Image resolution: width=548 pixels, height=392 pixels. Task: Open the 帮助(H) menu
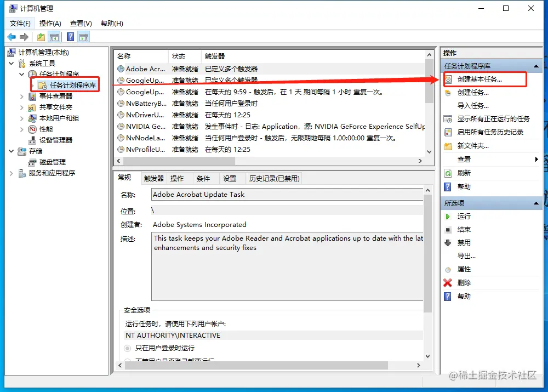(x=112, y=24)
